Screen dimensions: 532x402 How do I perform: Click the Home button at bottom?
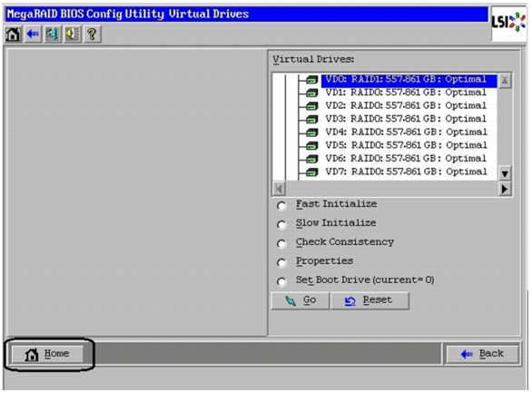(47, 354)
